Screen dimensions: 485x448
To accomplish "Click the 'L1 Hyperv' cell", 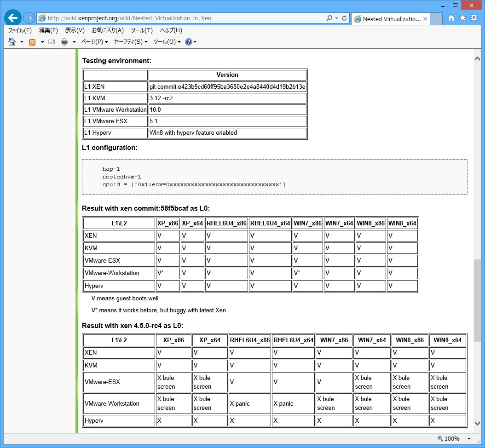I will point(115,132).
